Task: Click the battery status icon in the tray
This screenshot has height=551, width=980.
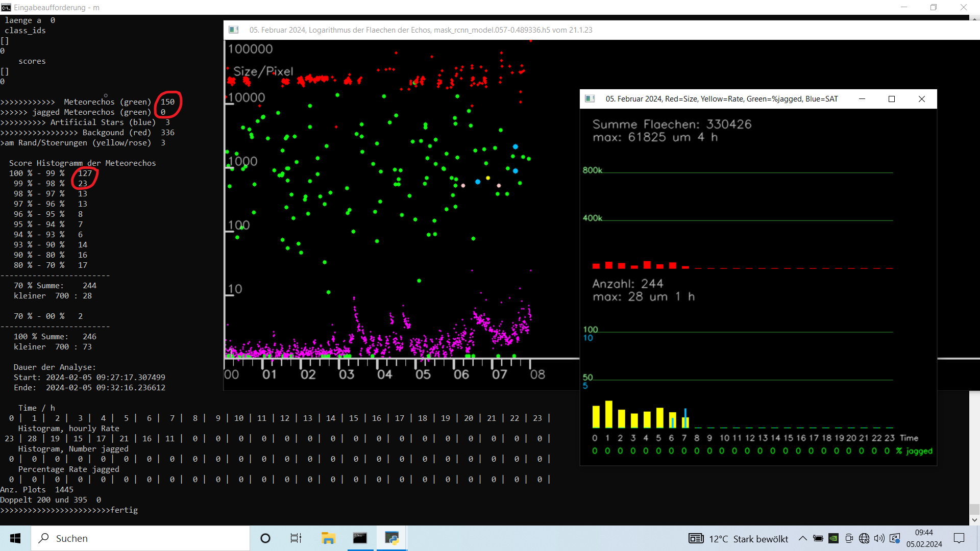Action: point(818,538)
